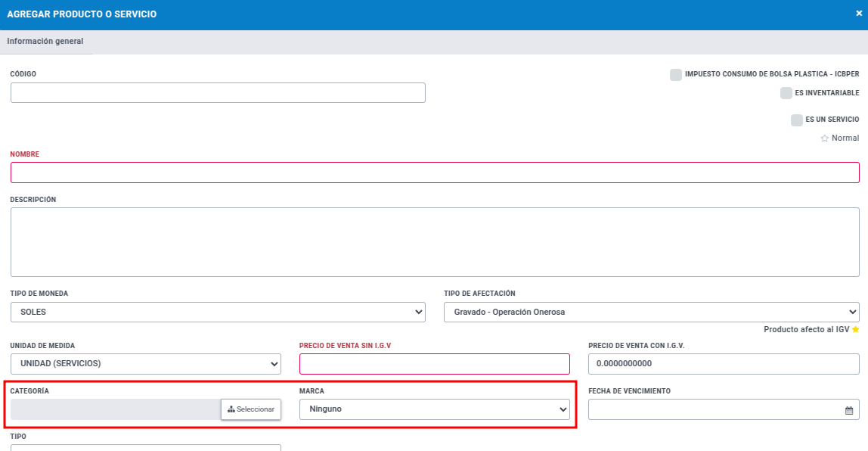The image size is (868, 451).
Task: Click the hierarchy icon on the Seleccionar button
Action: click(231, 409)
